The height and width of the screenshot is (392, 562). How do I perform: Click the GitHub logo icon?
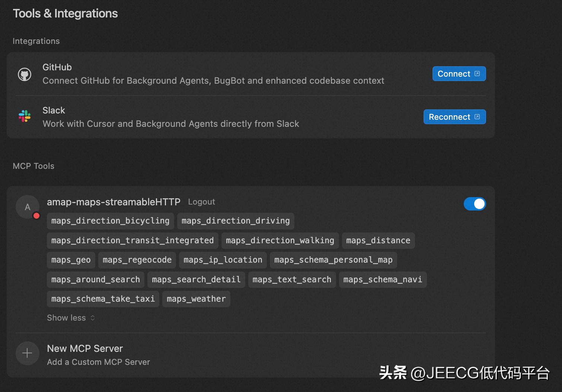25,74
